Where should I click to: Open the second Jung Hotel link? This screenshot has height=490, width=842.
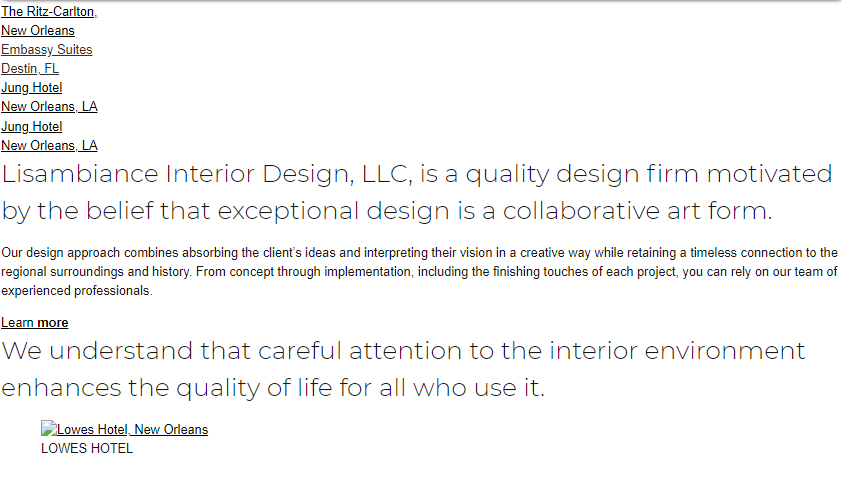pyautogui.click(x=32, y=127)
